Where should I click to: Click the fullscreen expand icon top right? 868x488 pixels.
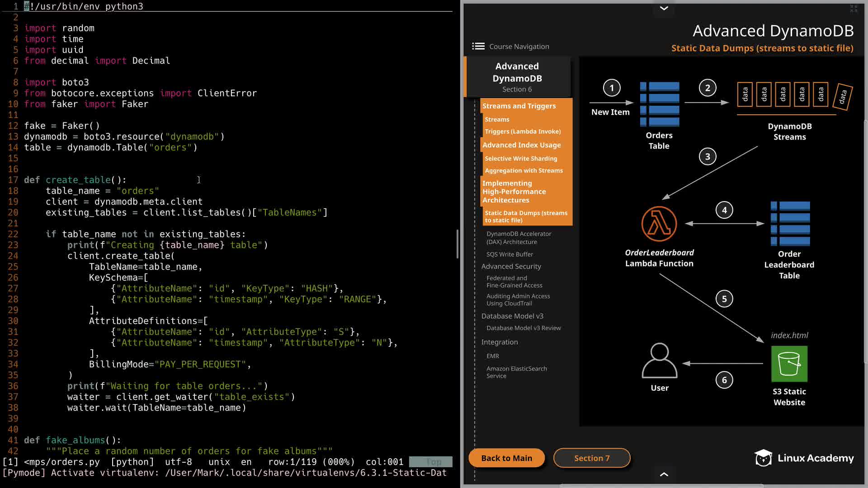pyautogui.click(x=854, y=9)
